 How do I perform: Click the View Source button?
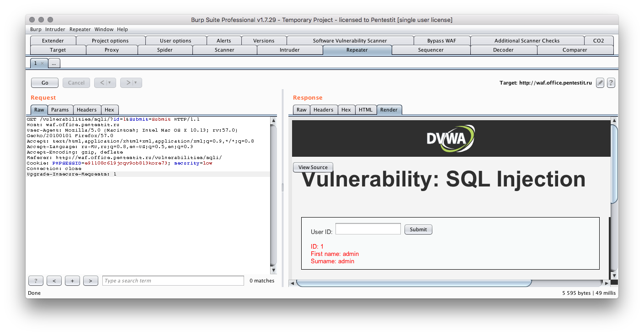click(x=313, y=167)
